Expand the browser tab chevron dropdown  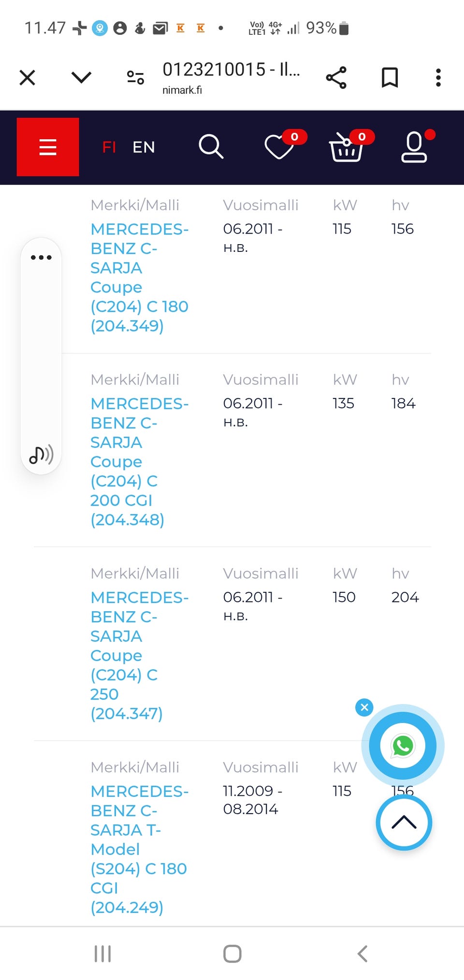point(81,77)
